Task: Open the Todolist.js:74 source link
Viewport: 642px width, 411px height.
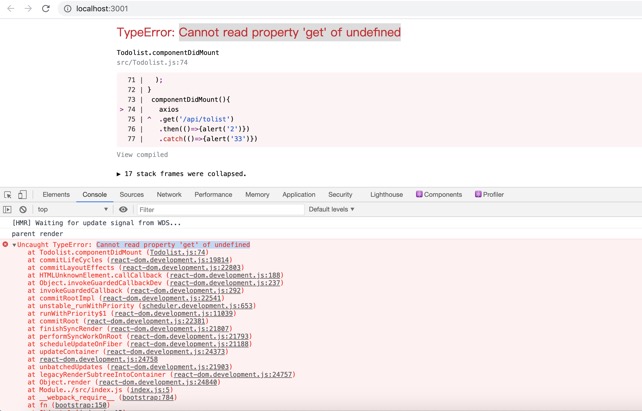Action: 178,253
